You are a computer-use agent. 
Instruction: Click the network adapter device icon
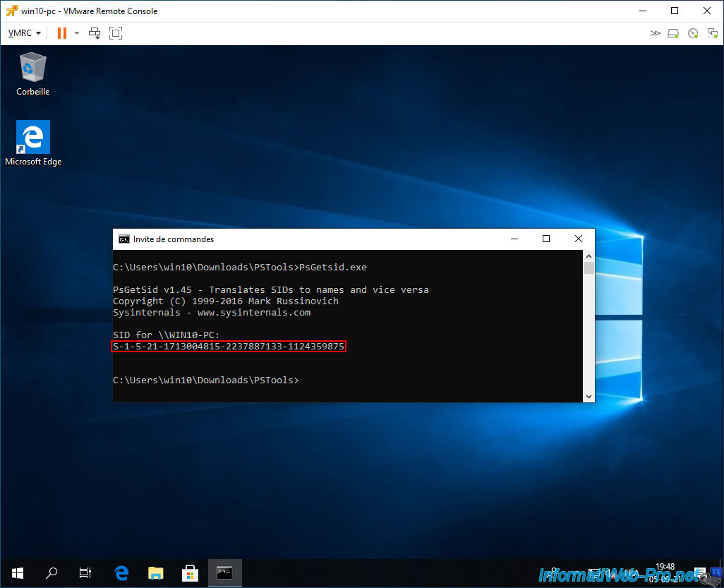click(711, 33)
